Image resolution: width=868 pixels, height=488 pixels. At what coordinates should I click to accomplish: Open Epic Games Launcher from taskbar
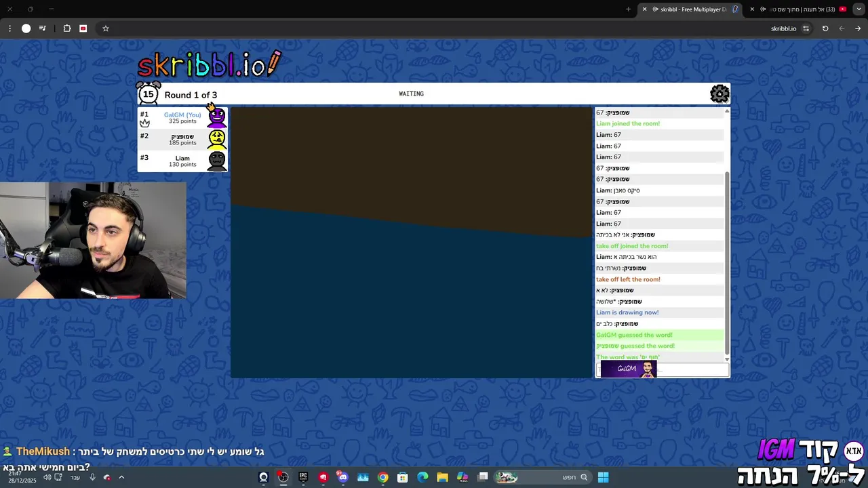coord(303,477)
